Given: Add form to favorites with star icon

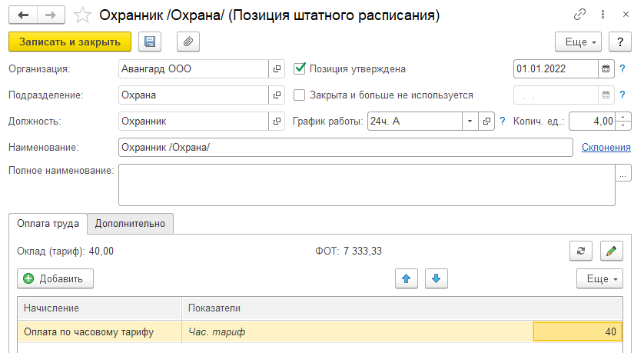Looking at the screenshot, I should (x=81, y=15).
